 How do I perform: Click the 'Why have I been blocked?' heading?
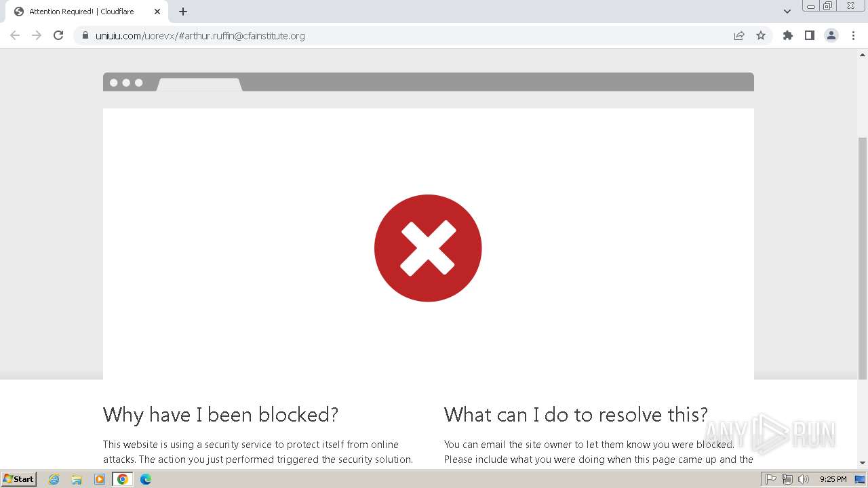(x=220, y=414)
